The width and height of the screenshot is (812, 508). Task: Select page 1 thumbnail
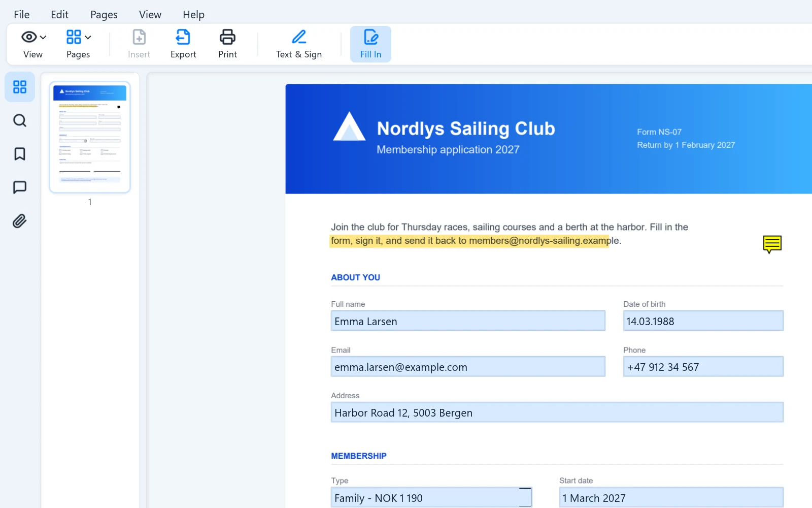[90, 137]
